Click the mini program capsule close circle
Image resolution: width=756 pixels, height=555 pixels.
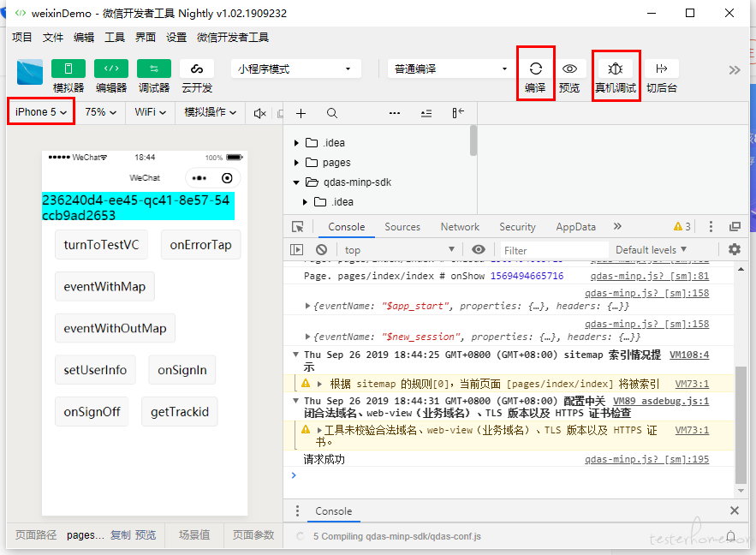(x=227, y=178)
